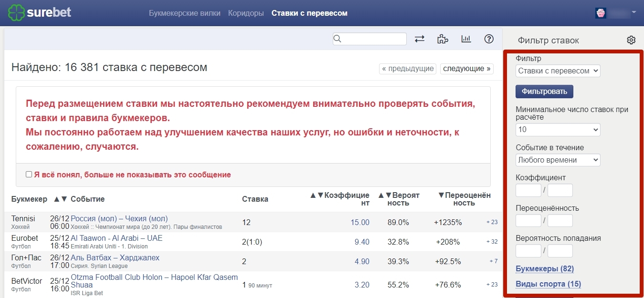Expand '+ 32' more bets for Eurobet row

pyautogui.click(x=492, y=242)
